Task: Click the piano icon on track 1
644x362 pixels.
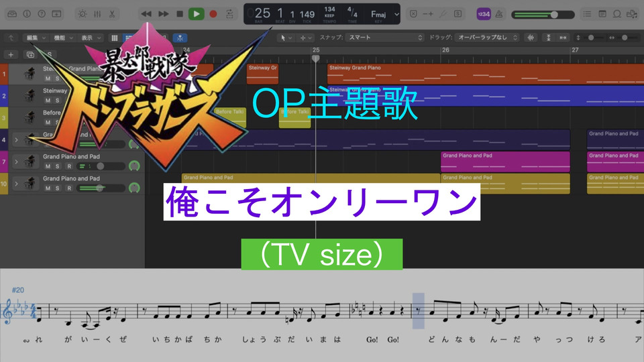Action: tap(30, 74)
